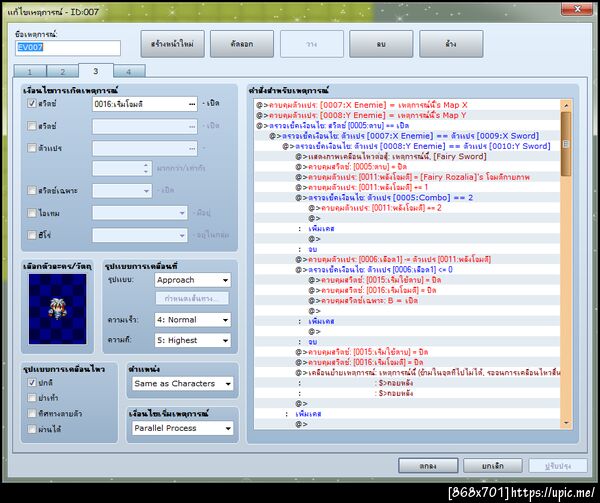This screenshot has height=503, width=600.
Task: Click the delete event page button
Action: [x=381, y=44]
